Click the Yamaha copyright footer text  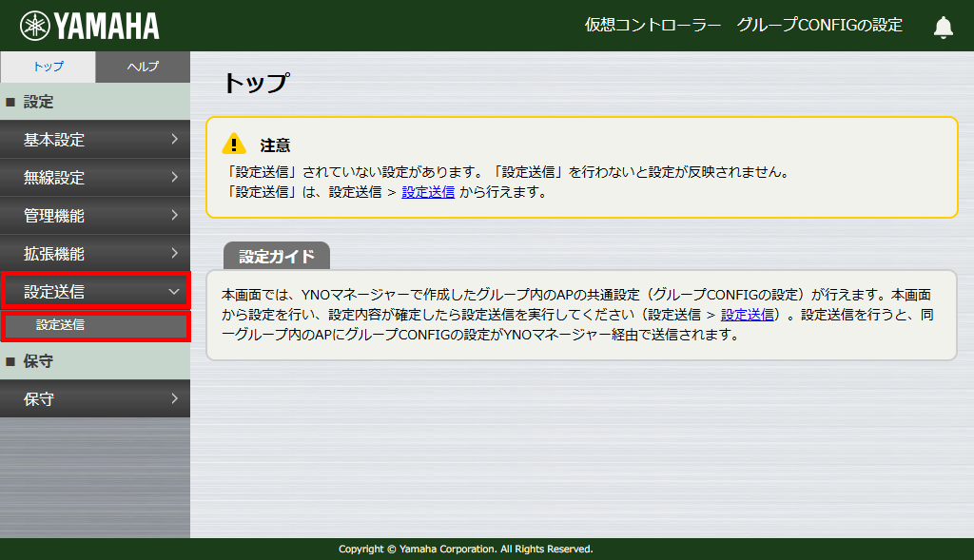(x=466, y=549)
